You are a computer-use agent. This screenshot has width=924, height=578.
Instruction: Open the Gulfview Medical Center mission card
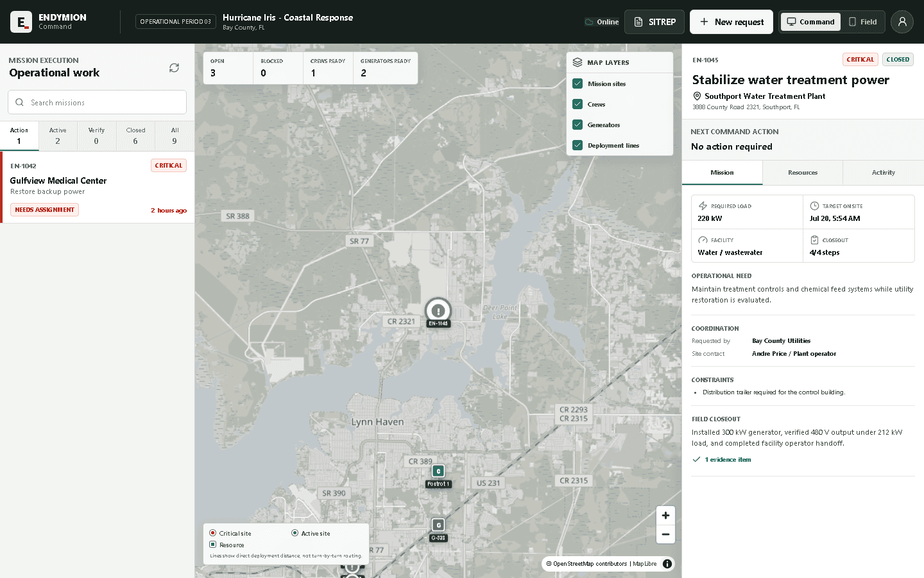(98, 188)
